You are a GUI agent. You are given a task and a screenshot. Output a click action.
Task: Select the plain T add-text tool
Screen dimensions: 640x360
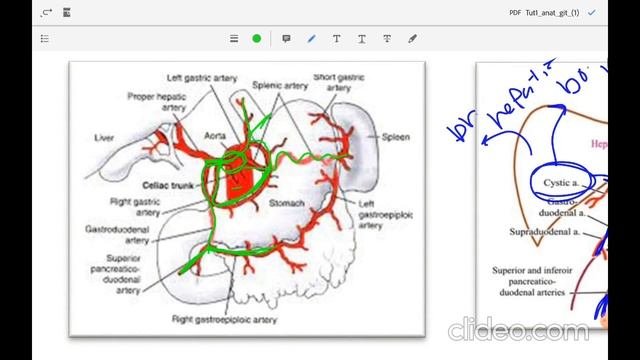click(337, 39)
